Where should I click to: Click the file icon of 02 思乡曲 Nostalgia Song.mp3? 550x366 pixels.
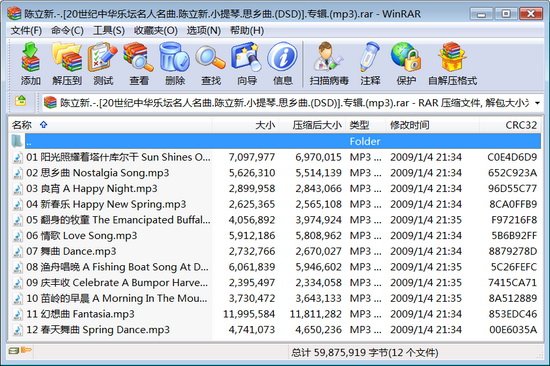[18, 173]
